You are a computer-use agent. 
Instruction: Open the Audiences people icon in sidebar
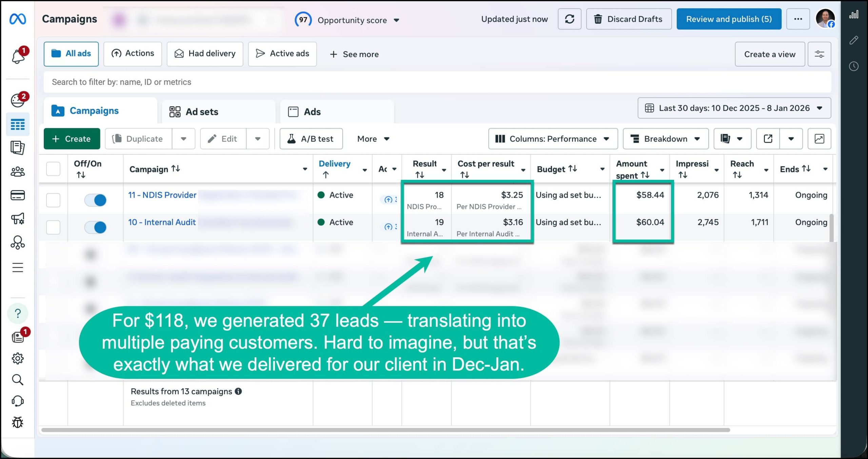click(x=18, y=172)
